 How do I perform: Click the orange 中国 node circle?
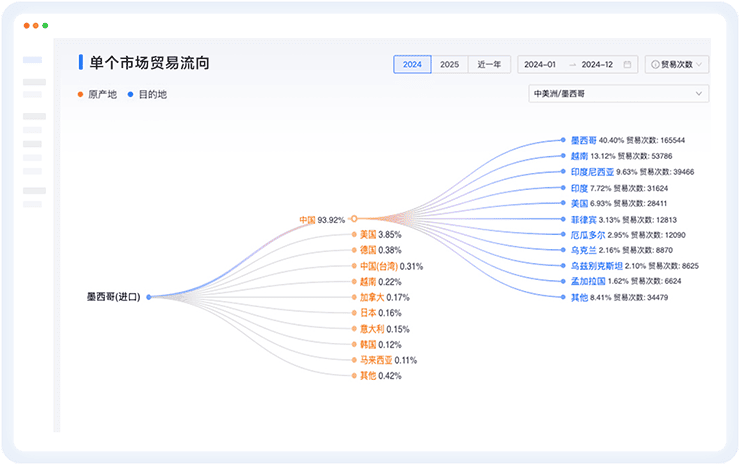tap(354, 219)
